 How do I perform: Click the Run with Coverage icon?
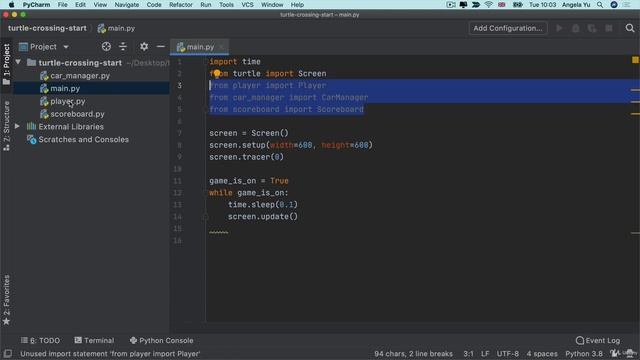tap(592, 28)
